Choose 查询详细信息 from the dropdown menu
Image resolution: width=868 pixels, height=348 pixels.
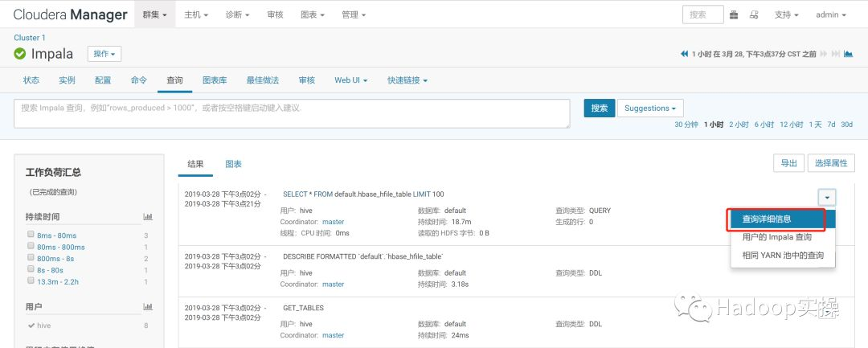(x=783, y=219)
